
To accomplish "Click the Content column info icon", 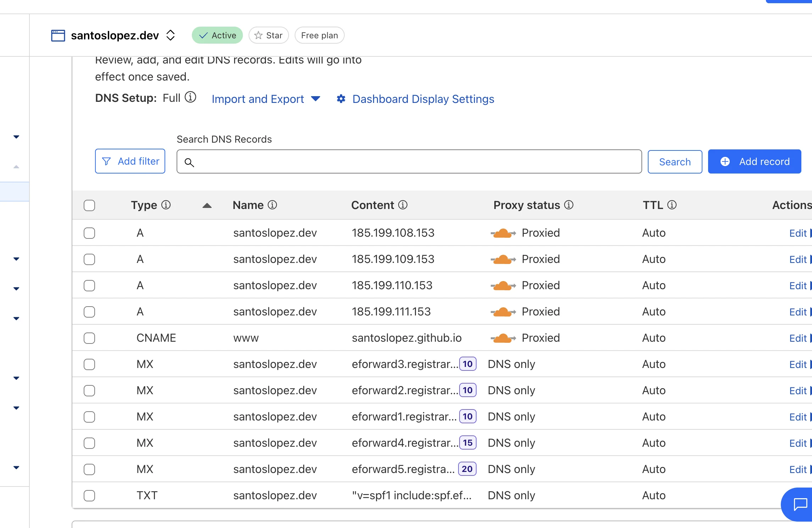I will pyautogui.click(x=403, y=205).
